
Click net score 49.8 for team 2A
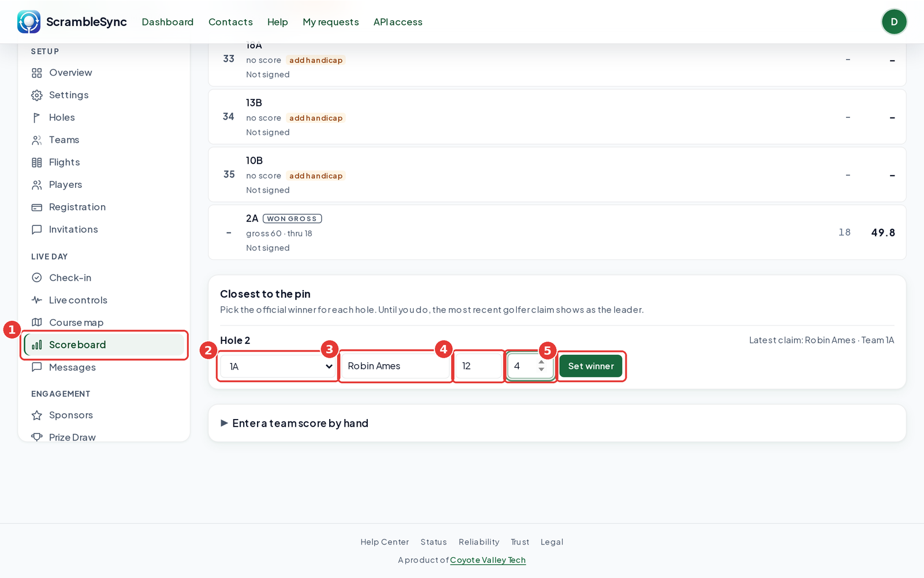(883, 233)
